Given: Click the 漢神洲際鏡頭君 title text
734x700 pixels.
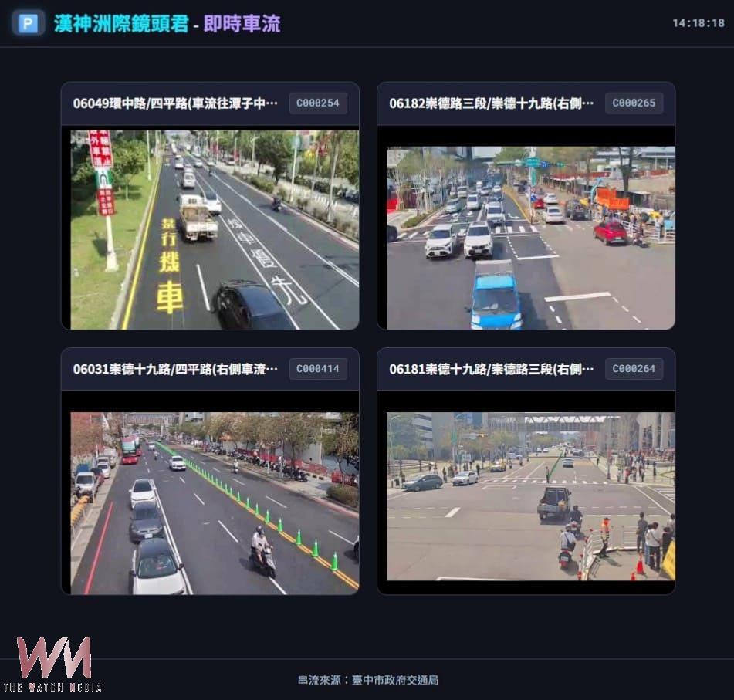Looking at the screenshot, I should [121, 24].
